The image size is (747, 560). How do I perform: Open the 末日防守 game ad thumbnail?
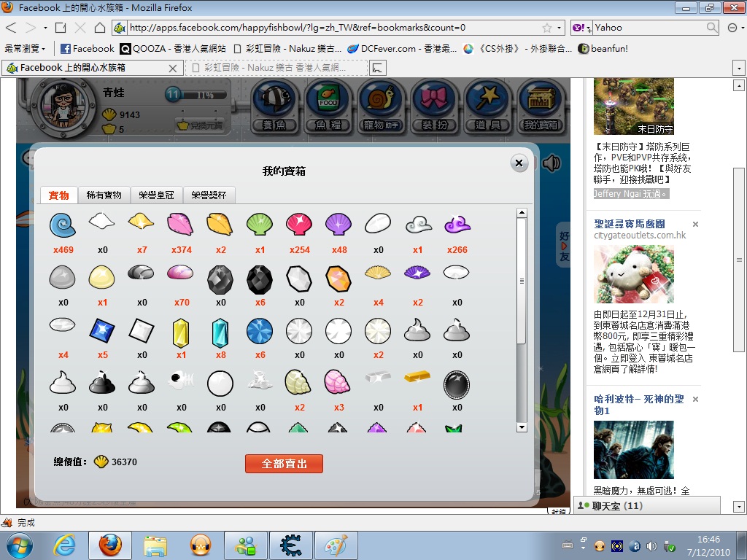(x=634, y=106)
